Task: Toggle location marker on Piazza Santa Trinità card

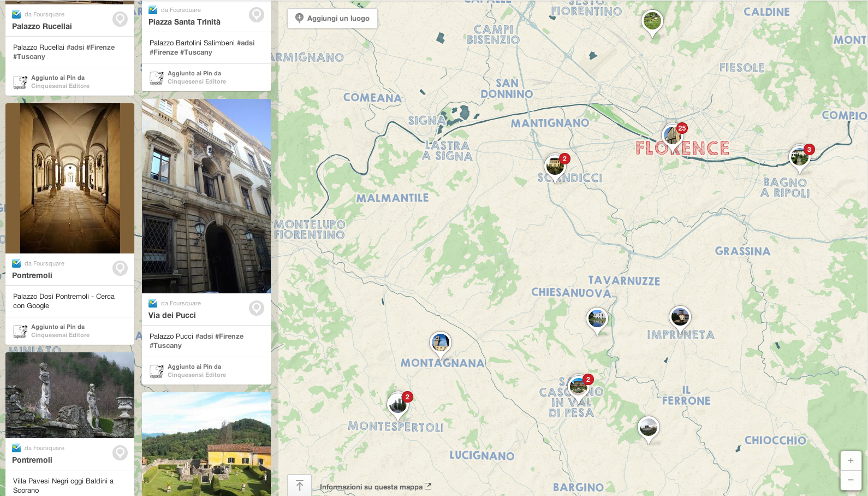Action: click(x=257, y=15)
